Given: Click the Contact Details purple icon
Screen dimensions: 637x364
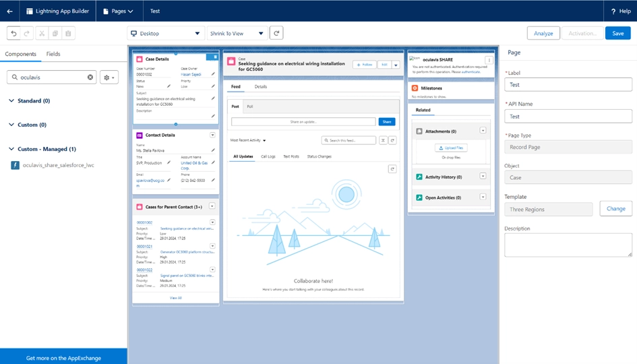Looking at the screenshot, I should coord(140,135).
